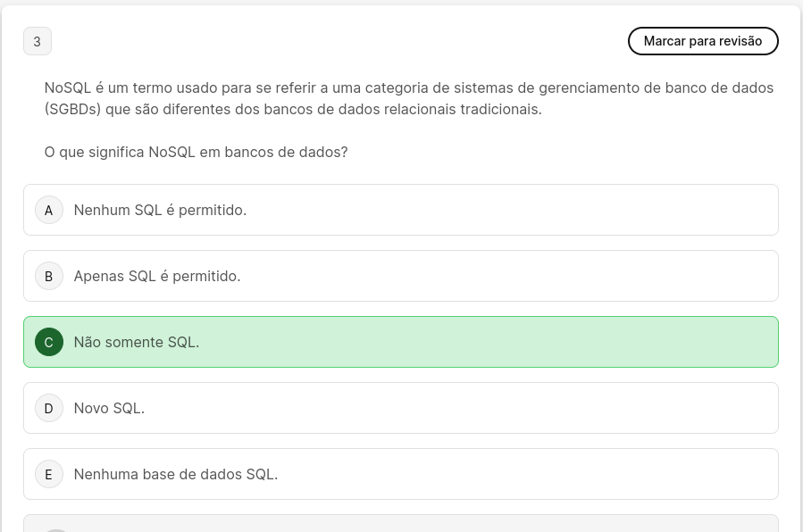Image resolution: width=803 pixels, height=532 pixels.
Task: Select the letter A option circle
Action: [x=49, y=210]
